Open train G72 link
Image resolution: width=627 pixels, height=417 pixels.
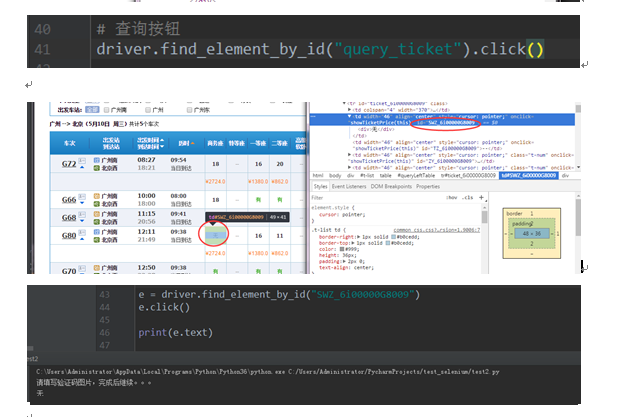pos(69,164)
